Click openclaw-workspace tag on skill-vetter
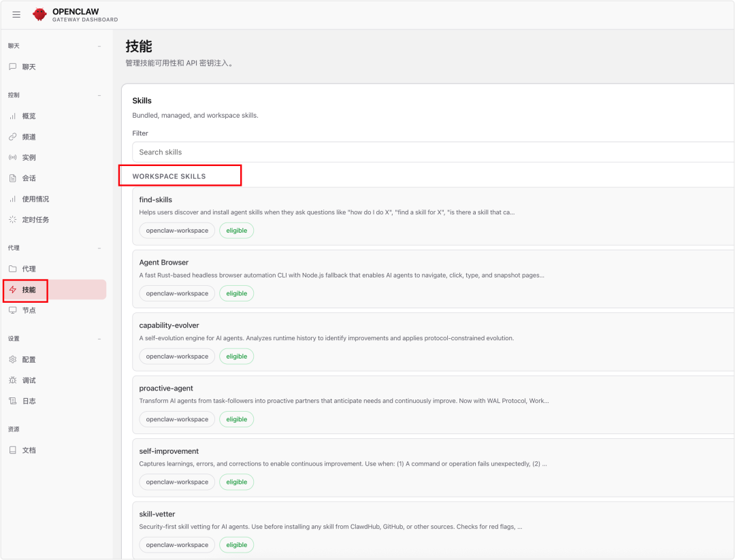 point(177,545)
